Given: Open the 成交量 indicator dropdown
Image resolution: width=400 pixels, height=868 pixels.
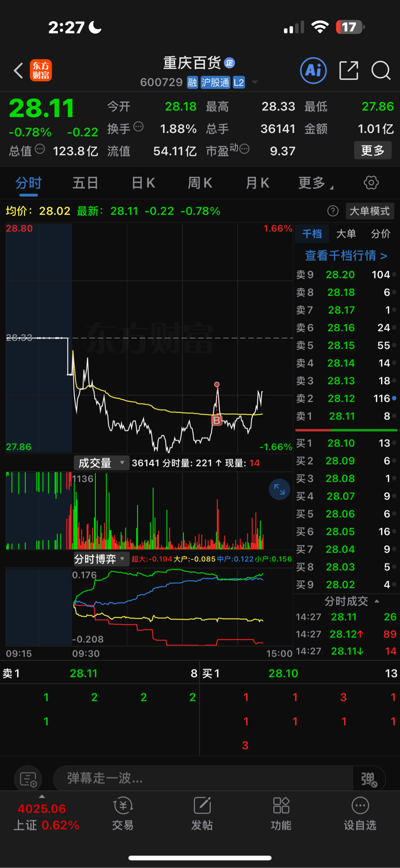Looking at the screenshot, I should 101,463.
